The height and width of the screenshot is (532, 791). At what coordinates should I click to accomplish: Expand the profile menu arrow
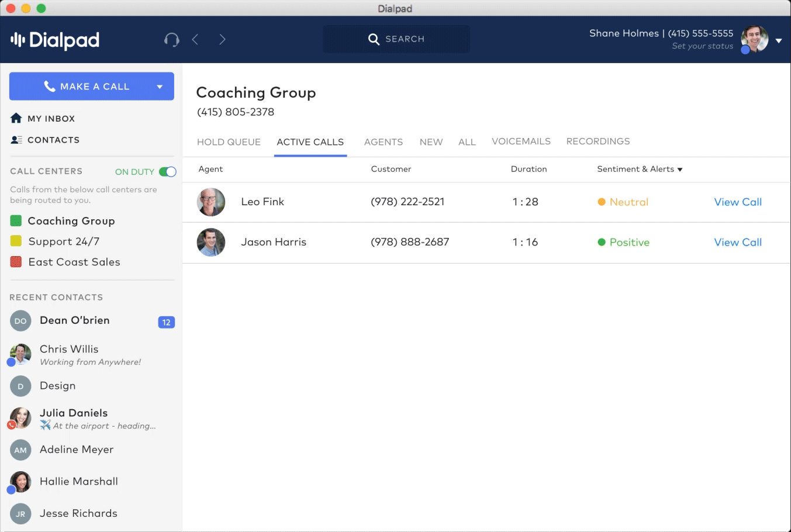[x=779, y=41]
